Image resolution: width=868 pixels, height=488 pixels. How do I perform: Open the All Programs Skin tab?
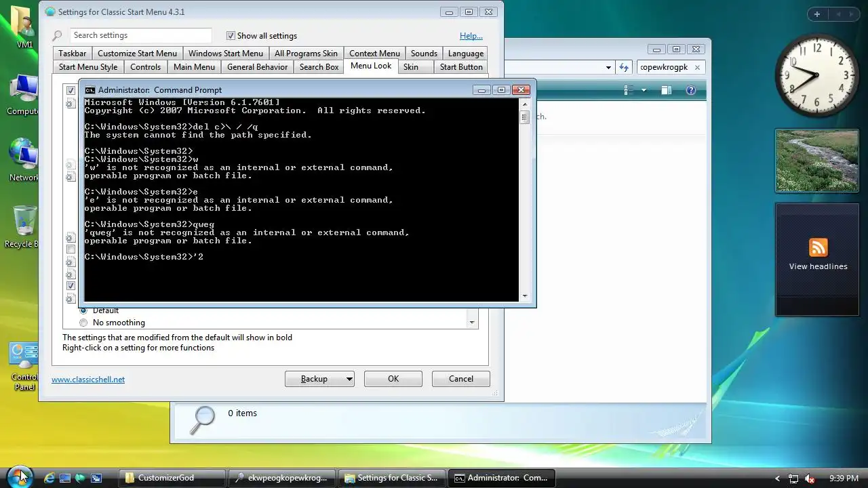[306, 54]
